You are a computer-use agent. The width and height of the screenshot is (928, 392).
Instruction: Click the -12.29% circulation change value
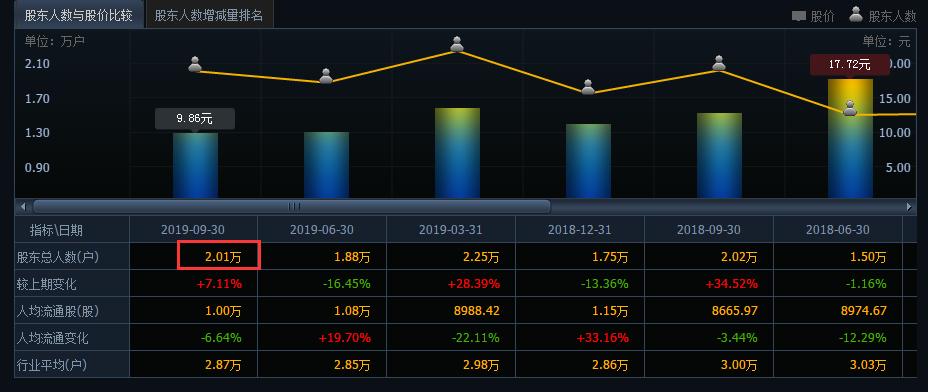pyautogui.click(x=863, y=339)
